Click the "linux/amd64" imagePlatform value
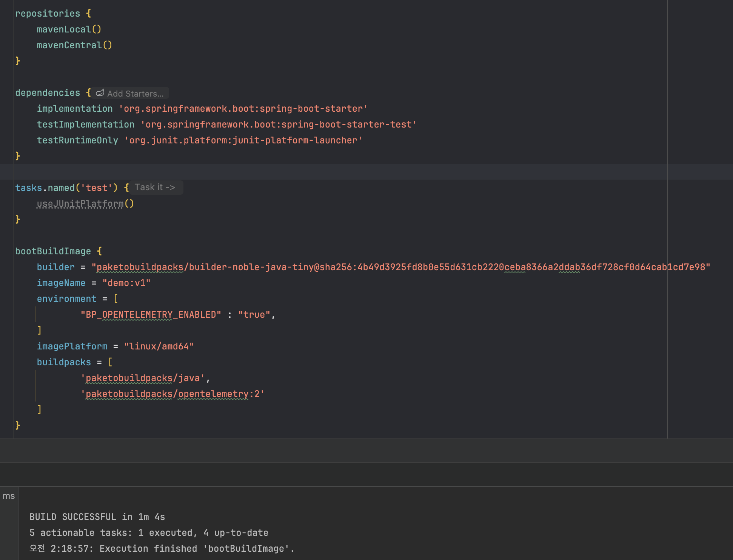733x560 pixels. 159,346
